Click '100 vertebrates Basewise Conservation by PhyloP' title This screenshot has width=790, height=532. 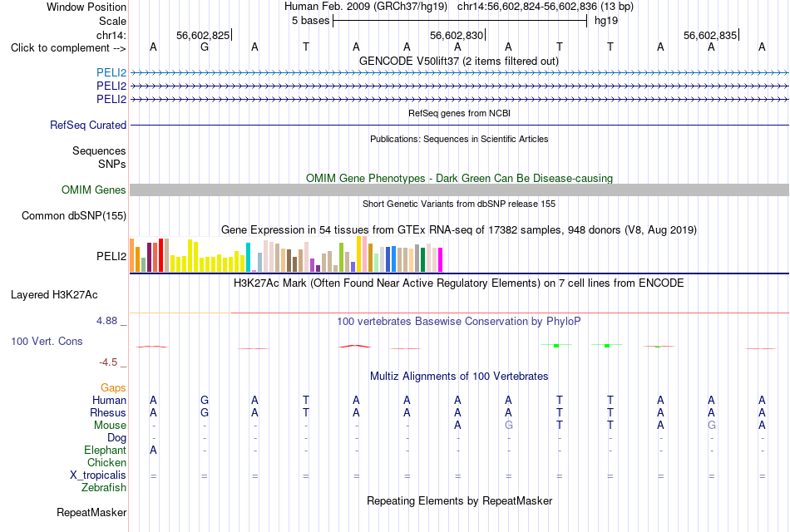pyautogui.click(x=459, y=322)
